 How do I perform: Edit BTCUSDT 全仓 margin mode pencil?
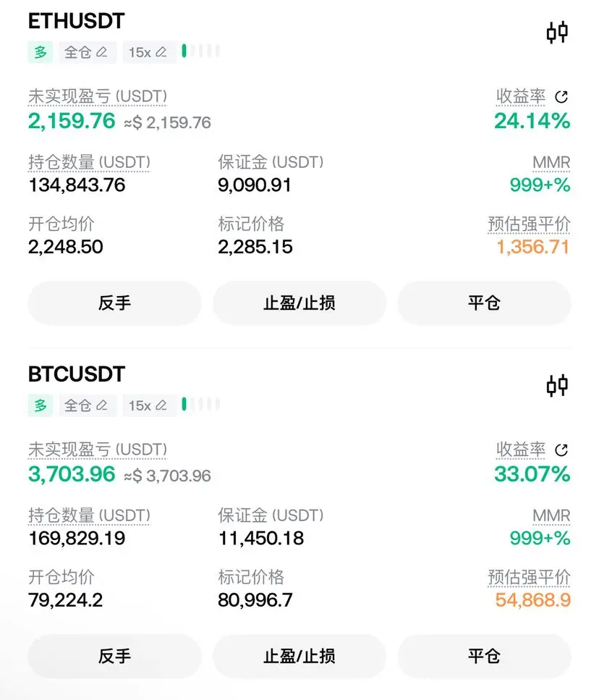coord(102,405)
